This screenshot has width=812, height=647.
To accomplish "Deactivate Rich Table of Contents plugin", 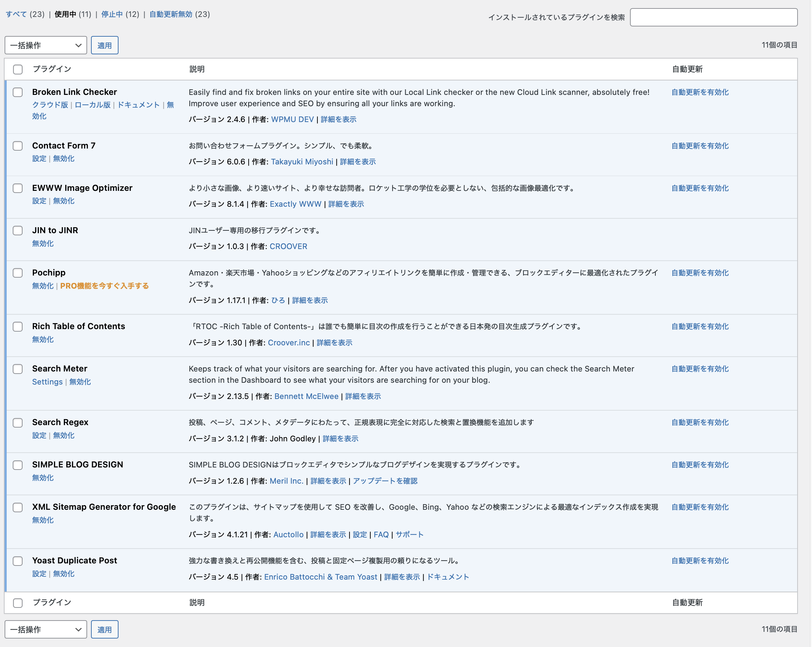I will (x=43, y=339).
